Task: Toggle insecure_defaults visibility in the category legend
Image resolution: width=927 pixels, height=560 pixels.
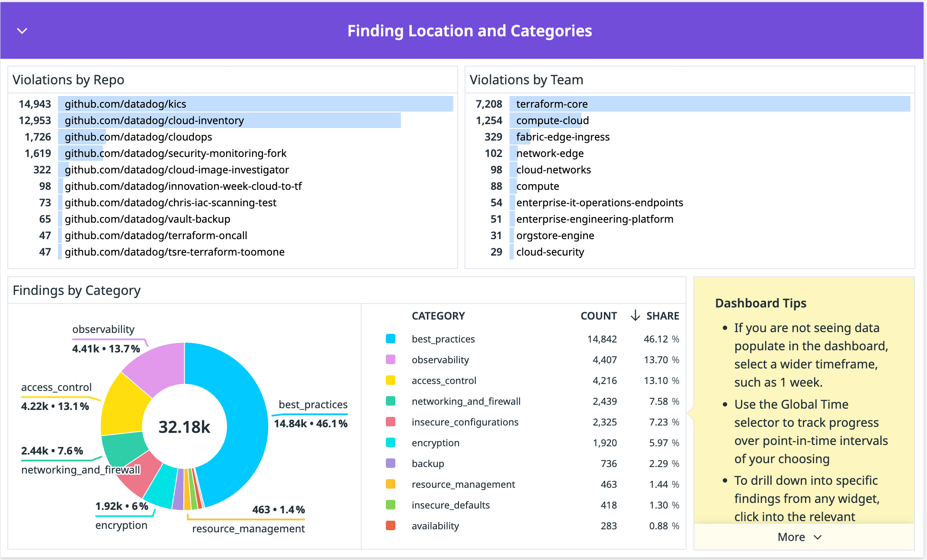Action: click(450, 505)
